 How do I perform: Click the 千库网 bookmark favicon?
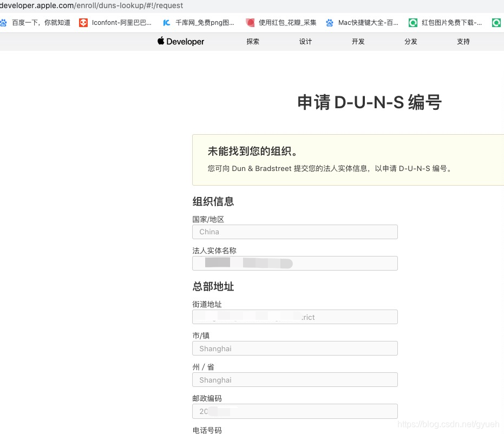tap(167, 23)
